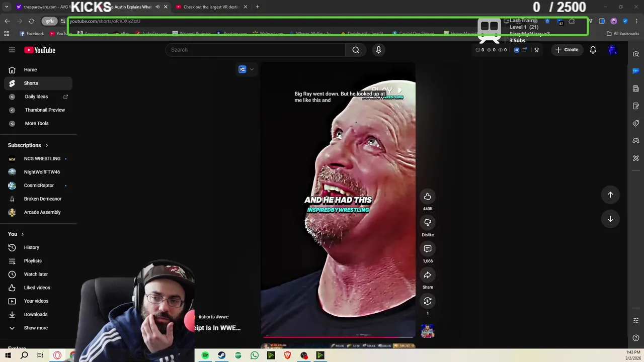Click the Remix icon
The width and height of the screenshot is (644, 362).
[x=428, y=301]
